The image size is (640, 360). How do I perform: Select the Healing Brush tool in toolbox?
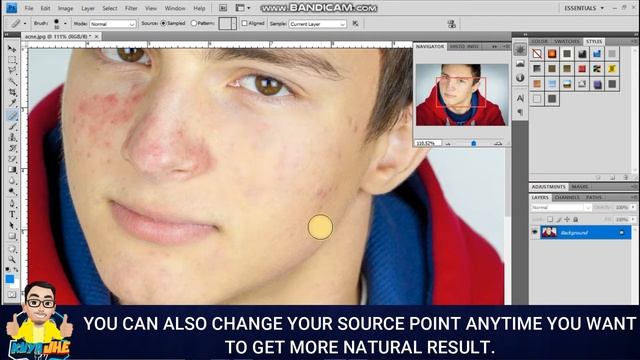pos(12,116)
